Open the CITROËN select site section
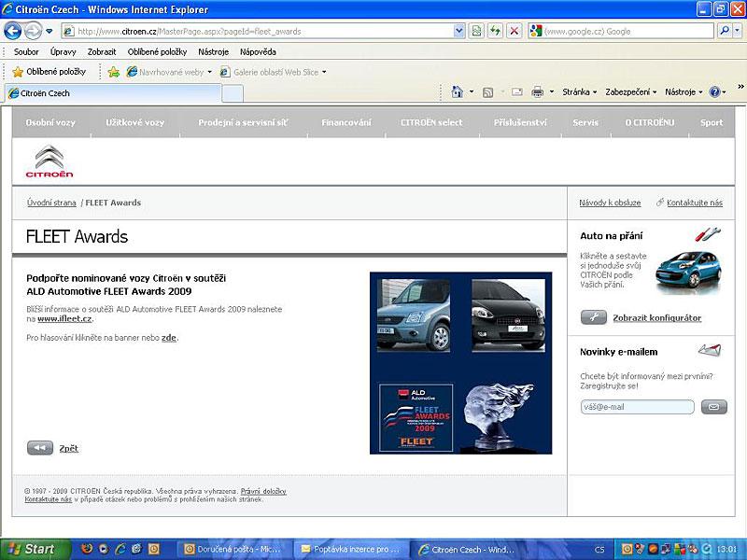Image resolution: width=747 pixels, height=560 pixels. [431, 122]
